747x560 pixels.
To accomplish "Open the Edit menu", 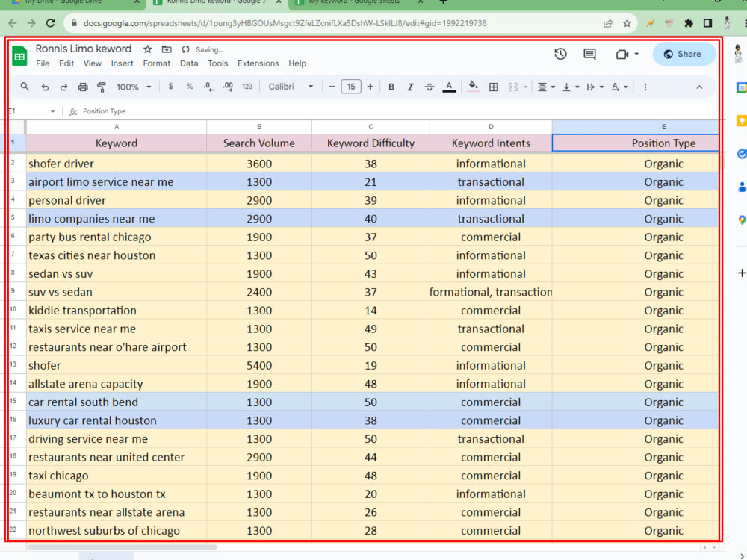I will point(66,63).
